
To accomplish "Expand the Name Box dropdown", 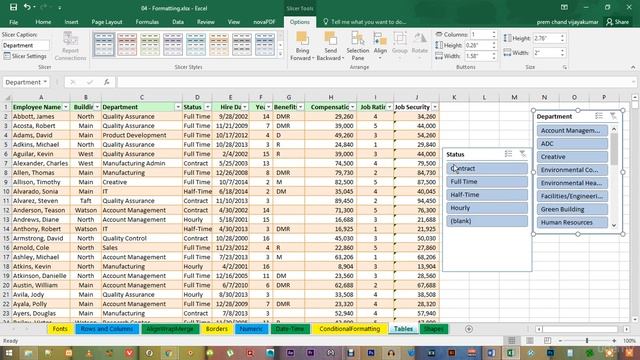I will pos(45,82).
